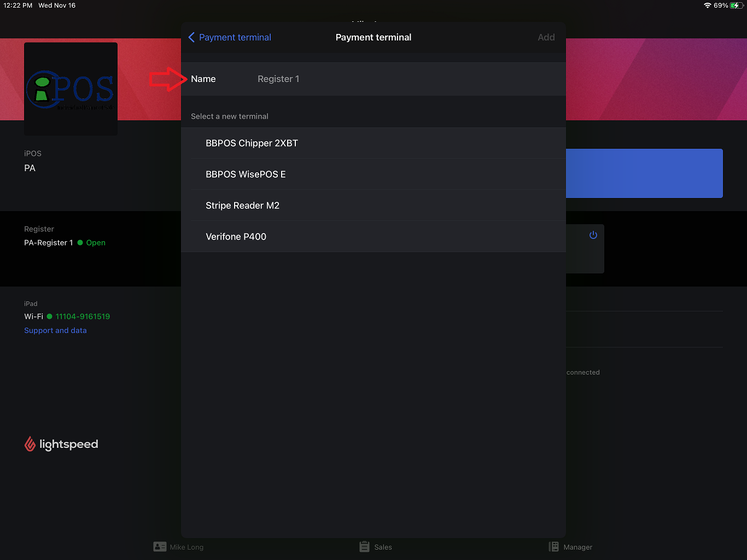Viewport: 747px width, 560px height.
Task: Tap the Add button in header
Action: click(x=546, y=37)
